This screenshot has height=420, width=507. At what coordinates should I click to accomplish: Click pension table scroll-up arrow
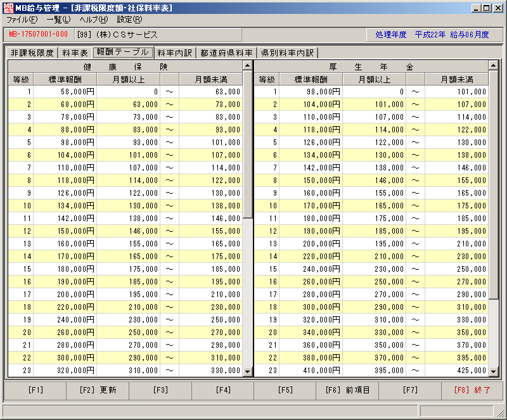pos(494,66)
